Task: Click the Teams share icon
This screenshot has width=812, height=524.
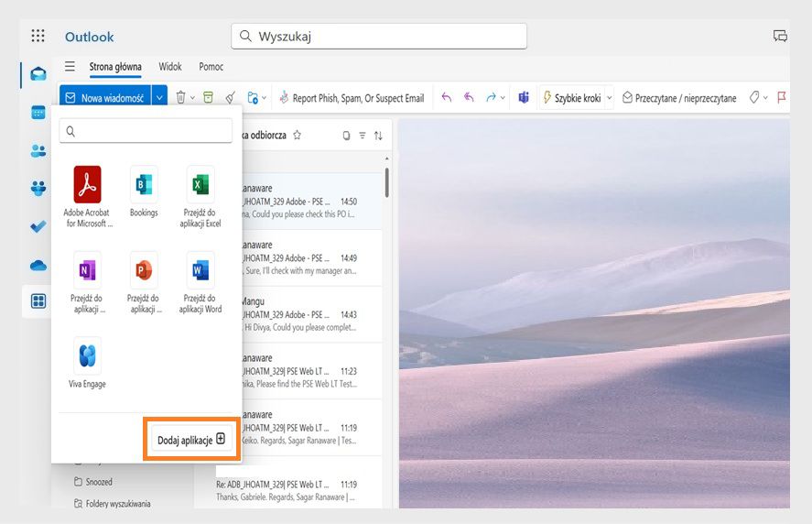Action: (524, 97)
